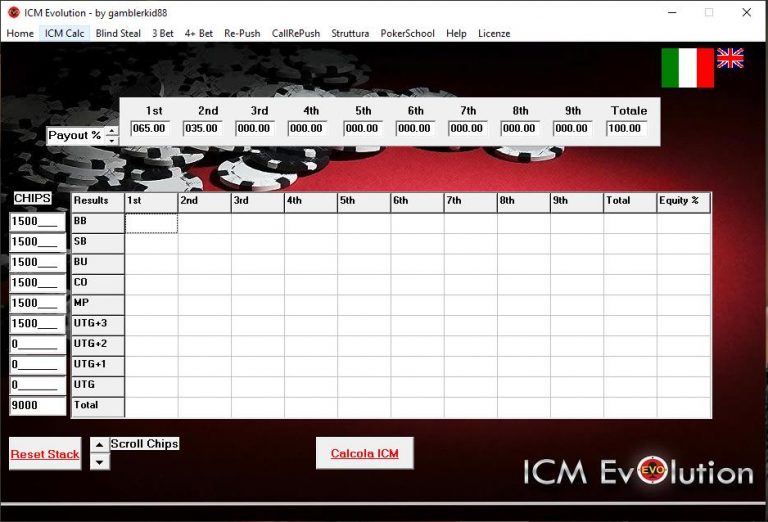Edit the UTG chips field
768x522 pixels.
(38, 385)
